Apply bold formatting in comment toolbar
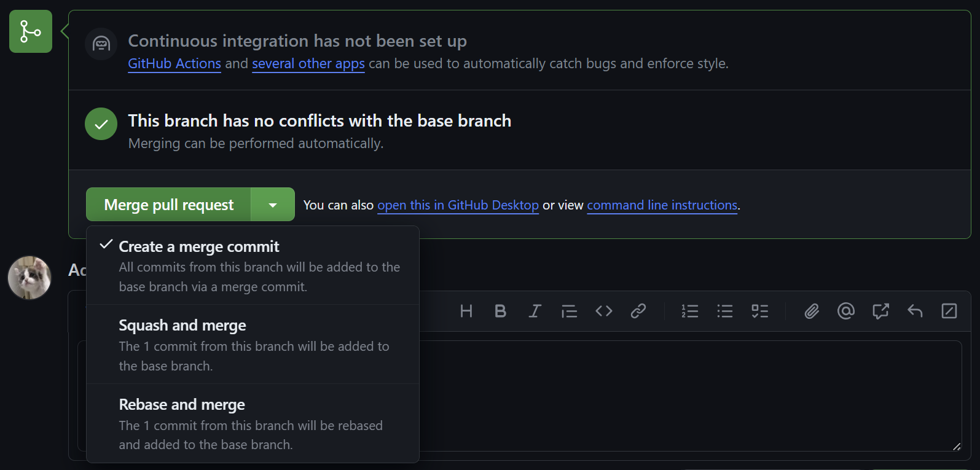980x470 pixels. [x=501, y=311]
